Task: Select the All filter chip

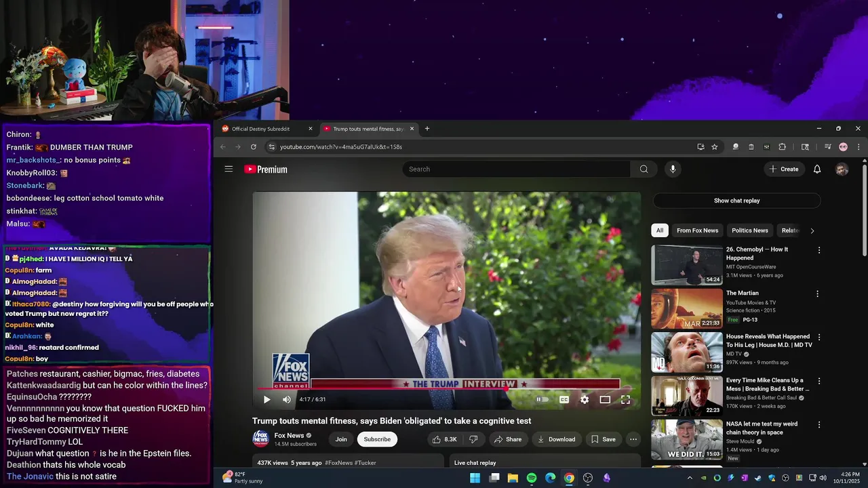Action: (660, 230)
